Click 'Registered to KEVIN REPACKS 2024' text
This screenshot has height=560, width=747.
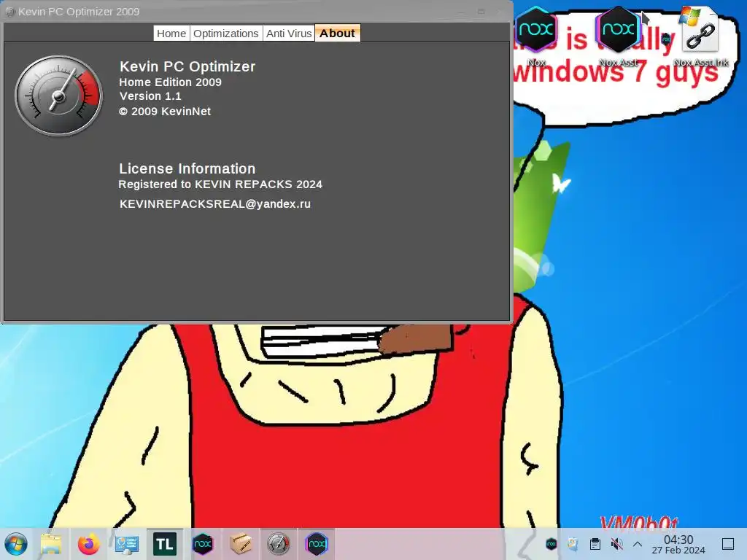point(220,184)
